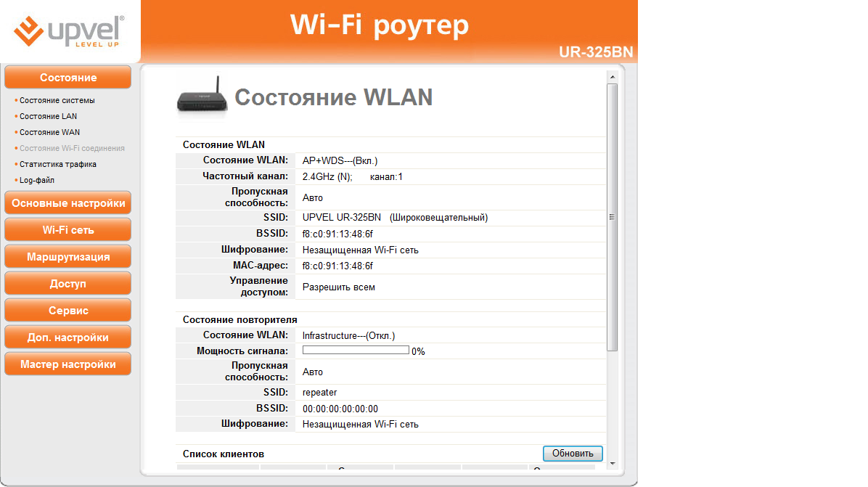Click the 'Wi-Fi роутер' banner title
This screenshot has height=487, width=868.
pyautogui.click(x=380, y=25)
